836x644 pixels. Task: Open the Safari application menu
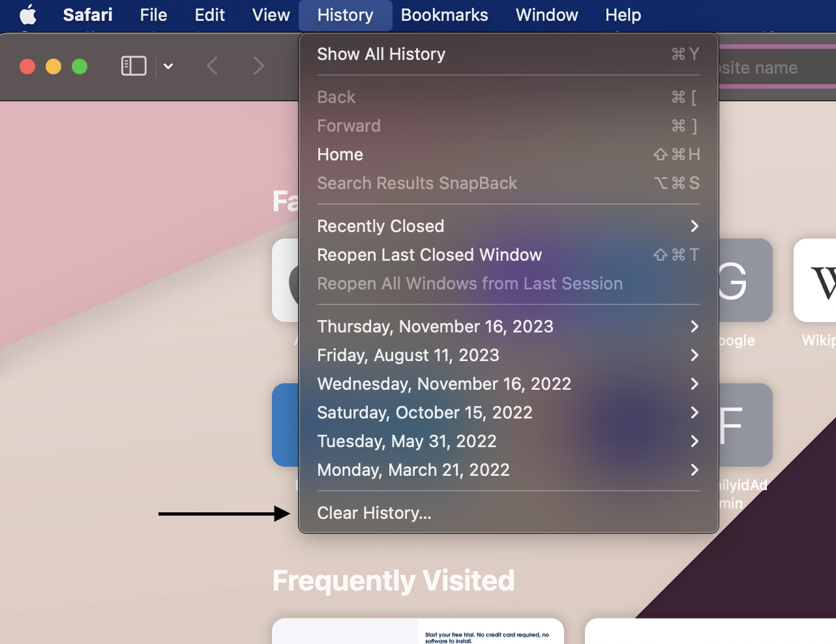point(87,14)
